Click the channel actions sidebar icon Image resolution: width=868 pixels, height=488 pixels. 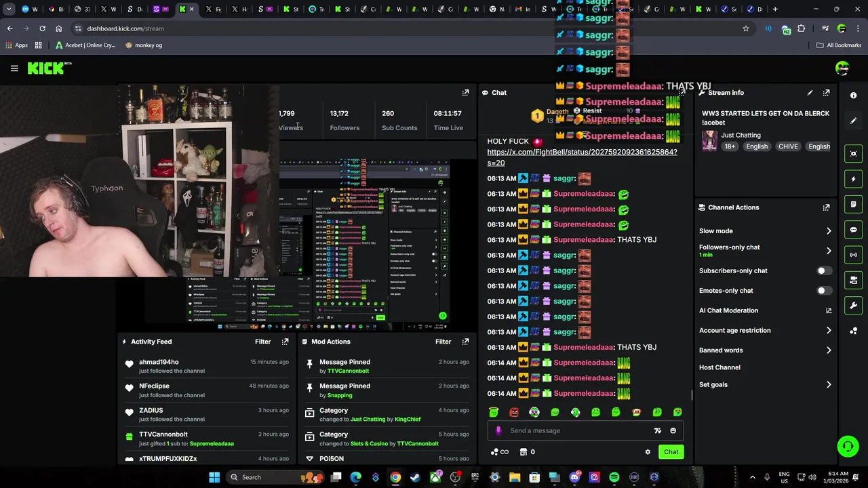point(854,280)
